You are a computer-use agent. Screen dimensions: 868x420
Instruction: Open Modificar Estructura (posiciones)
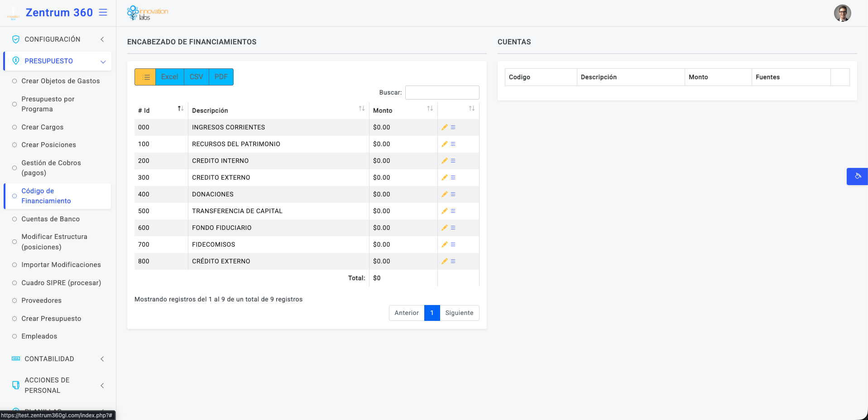(x=54, y=242)
